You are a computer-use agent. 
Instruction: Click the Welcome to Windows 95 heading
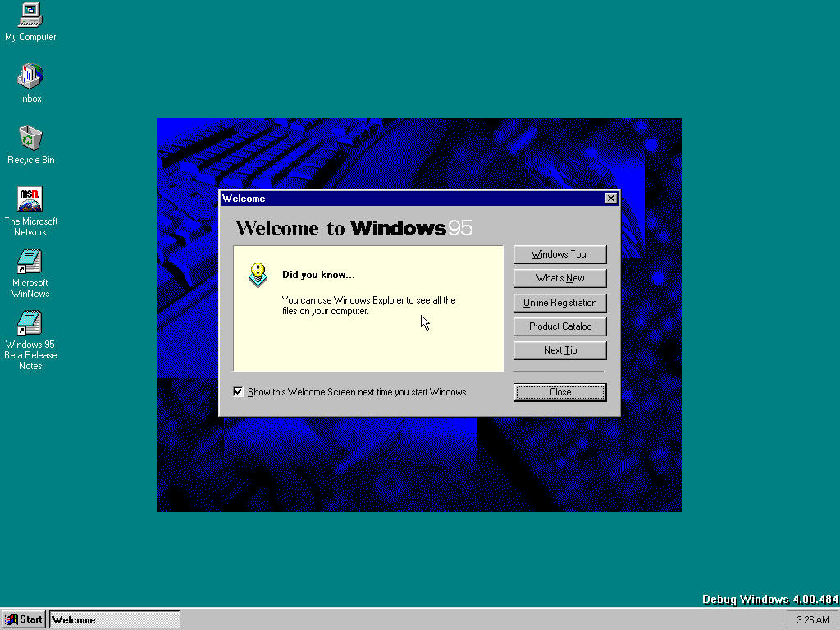point(354,228)
